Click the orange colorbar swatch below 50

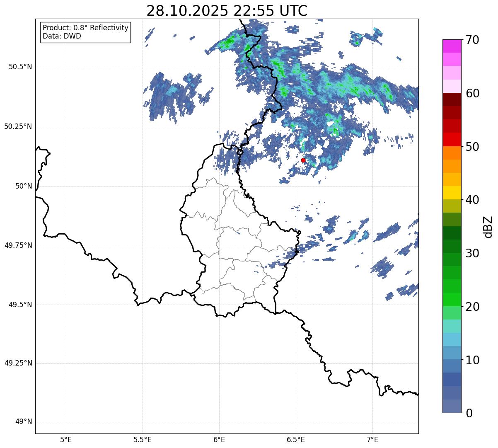[452, 153]
